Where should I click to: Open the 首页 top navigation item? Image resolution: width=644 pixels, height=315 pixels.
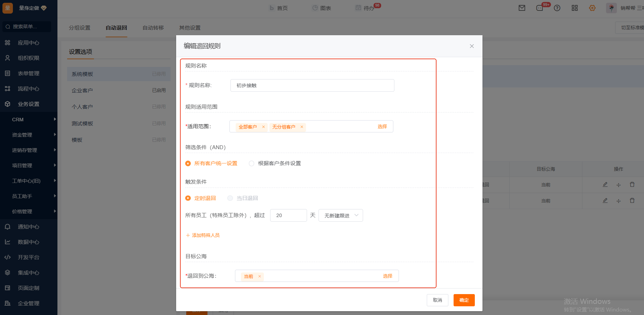coord(278,8)
